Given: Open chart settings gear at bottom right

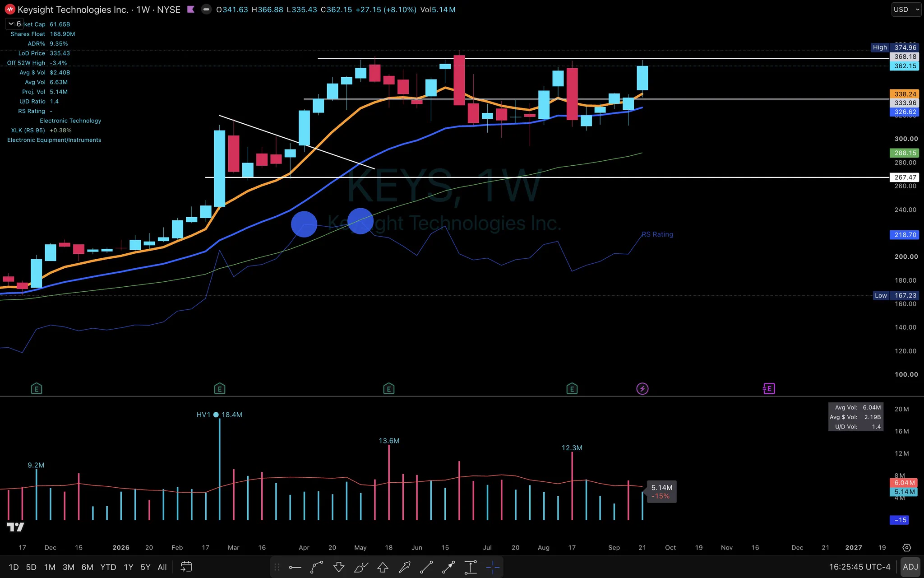Looking at the screenshot, I should click(x=907, y=548).
